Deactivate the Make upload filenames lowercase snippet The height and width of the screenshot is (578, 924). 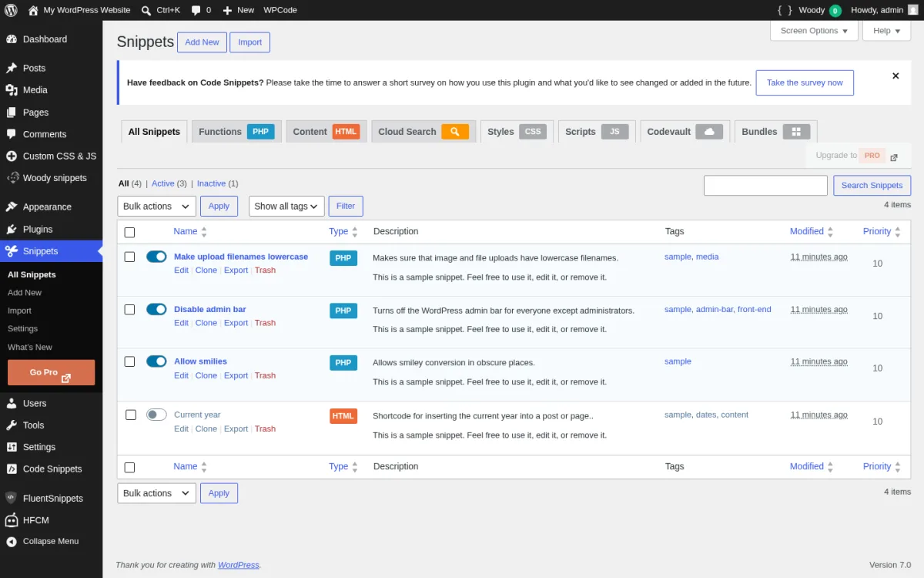click(156, 257)
